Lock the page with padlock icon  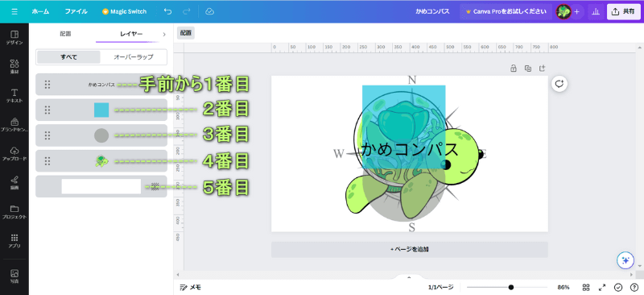(513, 69)
